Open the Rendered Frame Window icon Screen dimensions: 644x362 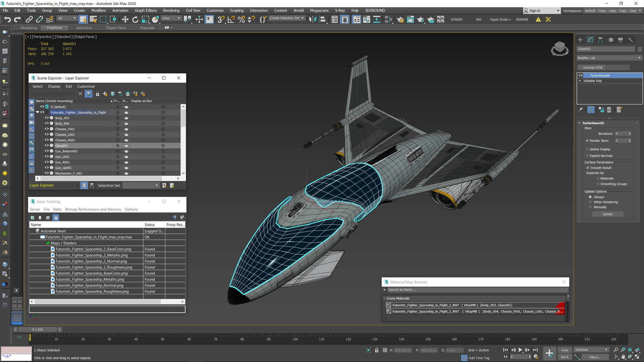[x=410, y=19]
